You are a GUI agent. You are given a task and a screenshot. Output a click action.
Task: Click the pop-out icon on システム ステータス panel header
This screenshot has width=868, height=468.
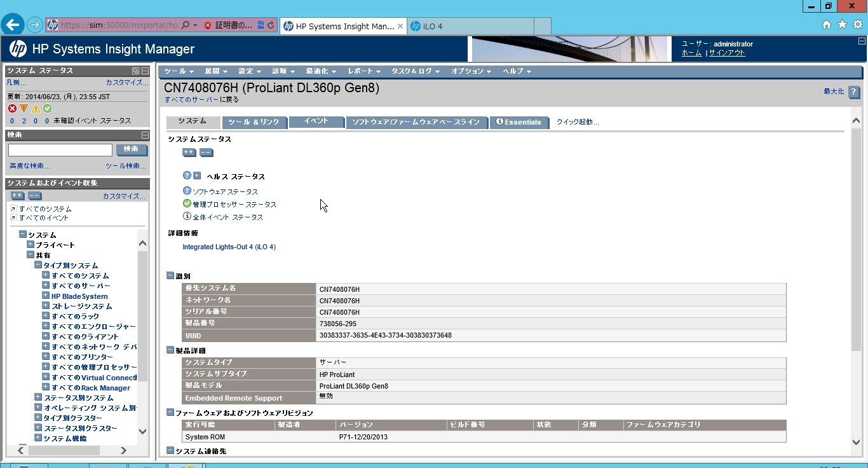135,71
